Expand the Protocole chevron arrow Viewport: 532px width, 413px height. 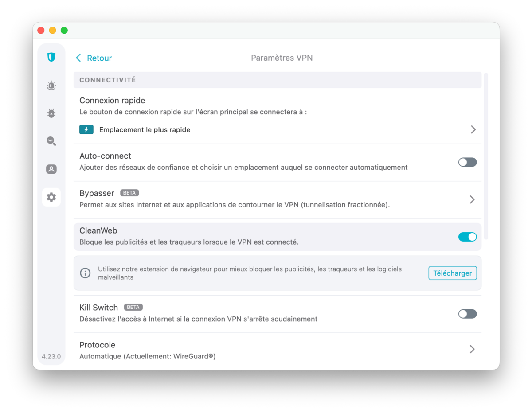point(472,349)
